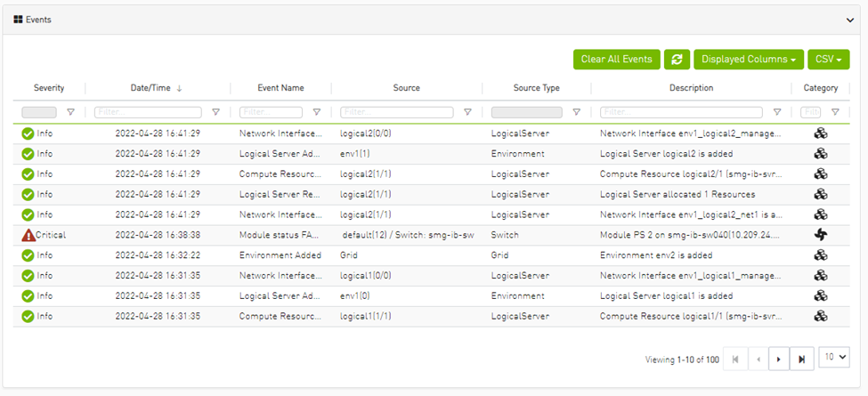
Task: Click the fan category icon in Critical row
Action: (x=820, y=235)
